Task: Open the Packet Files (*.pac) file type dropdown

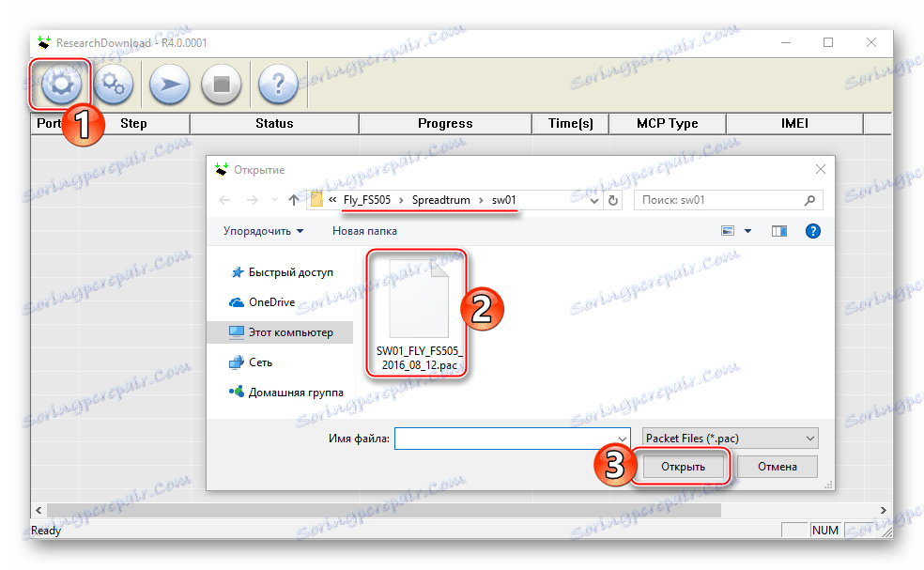Action: coord(729,438)
